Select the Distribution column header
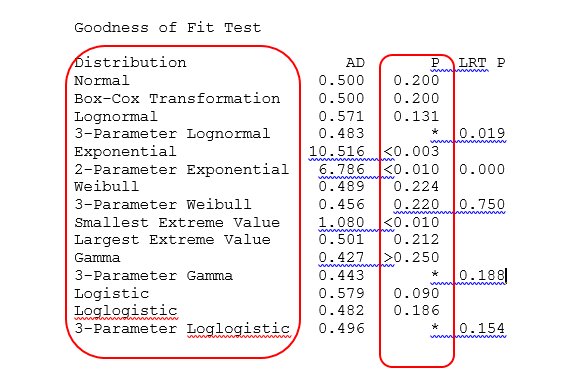This screenshot has width=585, height=381. pos(130,62)
